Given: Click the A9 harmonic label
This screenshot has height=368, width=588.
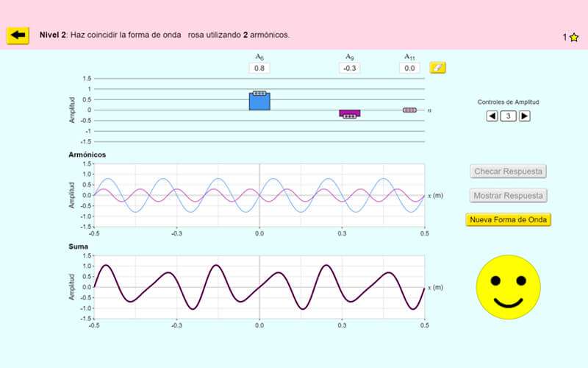Looking at the screenshot, I should point(350,57).
